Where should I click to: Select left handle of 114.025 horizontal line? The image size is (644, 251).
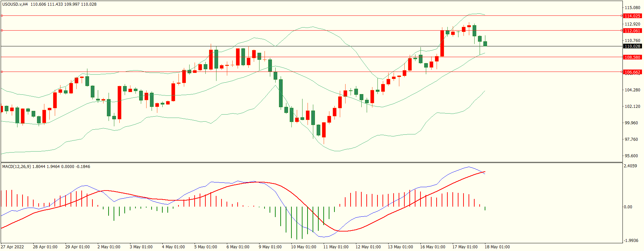click(2, 15)
